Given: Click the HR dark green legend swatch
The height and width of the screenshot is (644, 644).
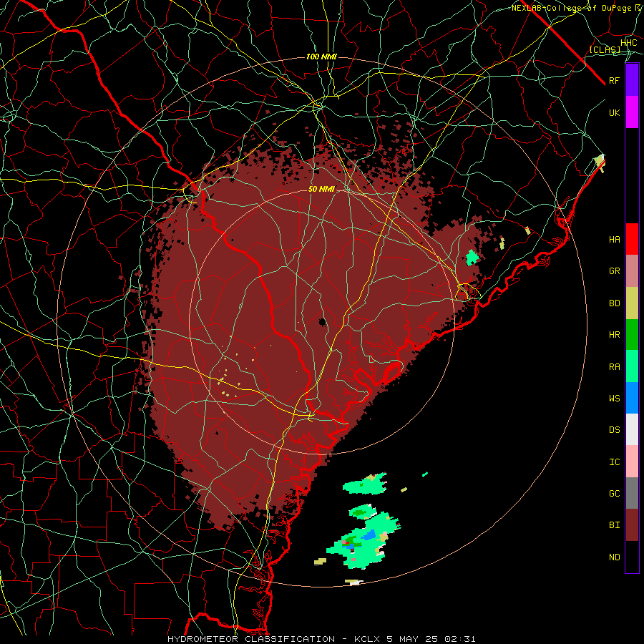Looking at the screenshot, I should pos(632,335).
